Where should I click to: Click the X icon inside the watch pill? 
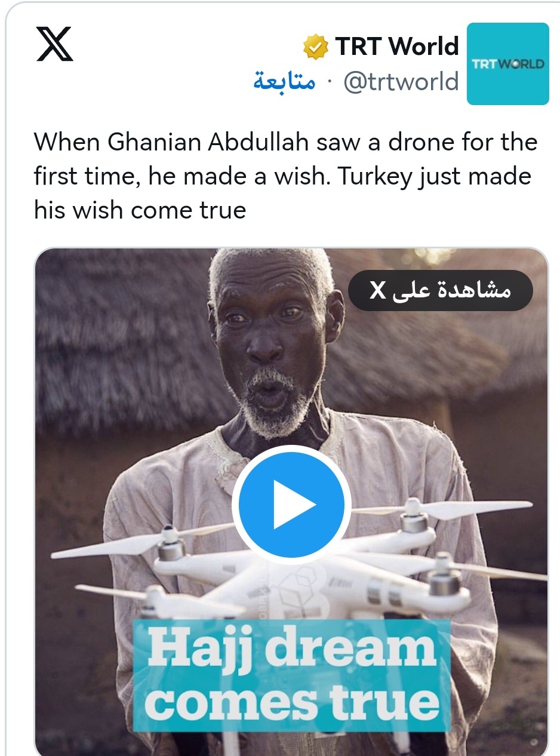[378, 290]
